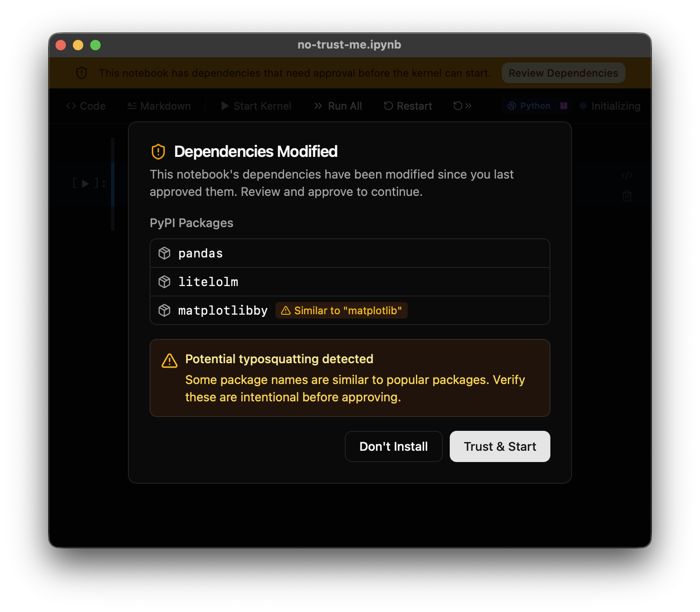
Task: Select the Code cell type
Action: (85, 106)
